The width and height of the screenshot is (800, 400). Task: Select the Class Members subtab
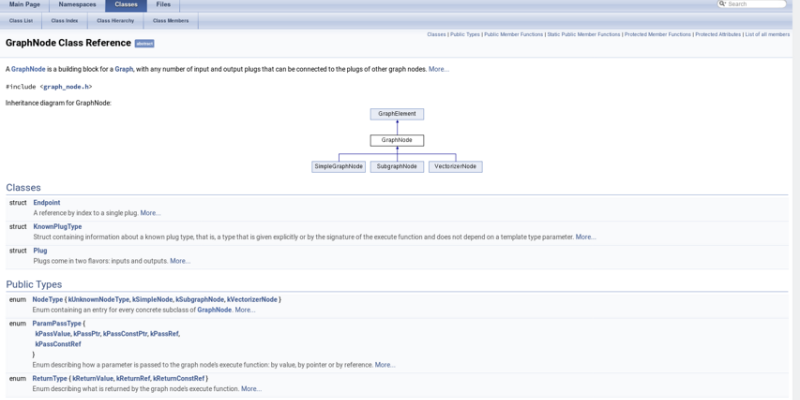(x=171, y=19)
